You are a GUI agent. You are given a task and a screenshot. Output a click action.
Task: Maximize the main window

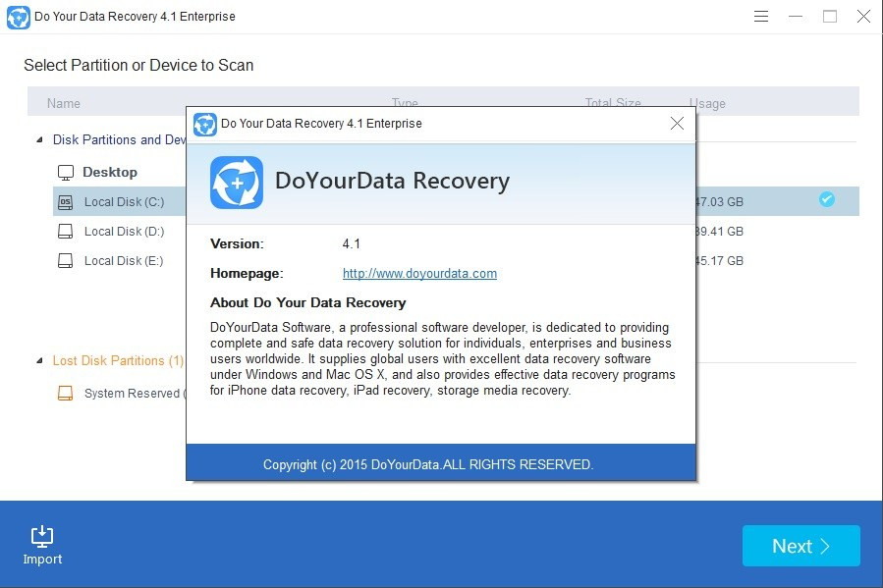[x=830, y=17]
